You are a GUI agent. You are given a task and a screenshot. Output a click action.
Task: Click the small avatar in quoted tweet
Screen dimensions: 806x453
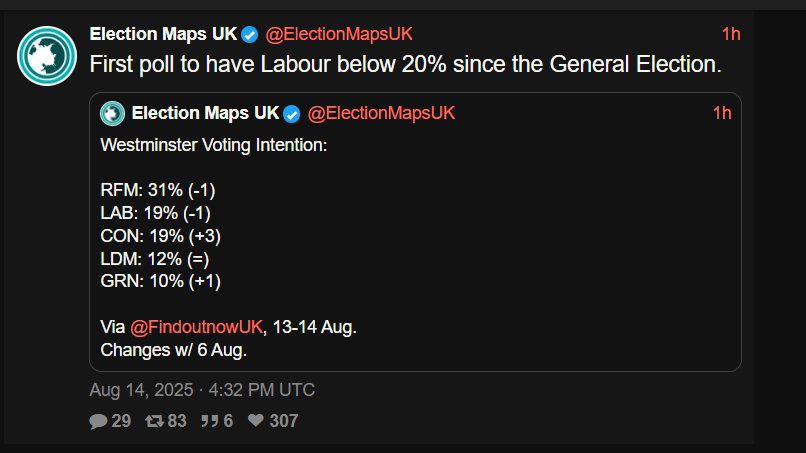(x=112, y=113)
